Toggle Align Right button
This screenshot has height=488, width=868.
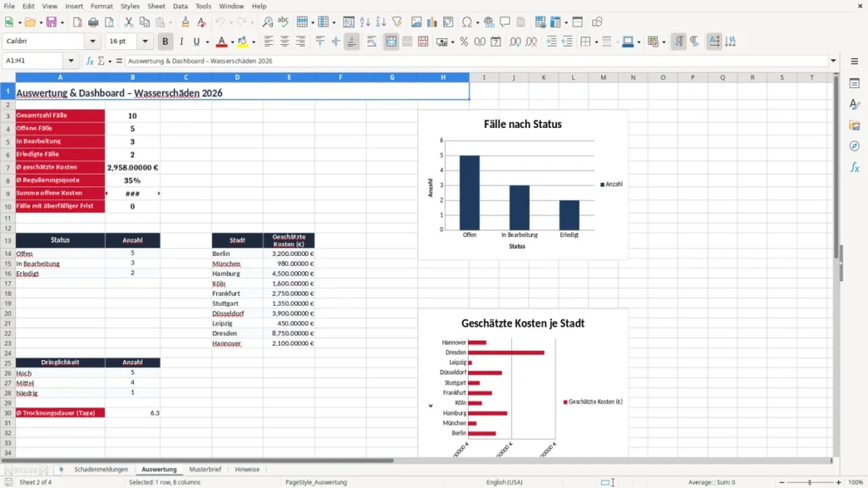[x=301, y=42]
